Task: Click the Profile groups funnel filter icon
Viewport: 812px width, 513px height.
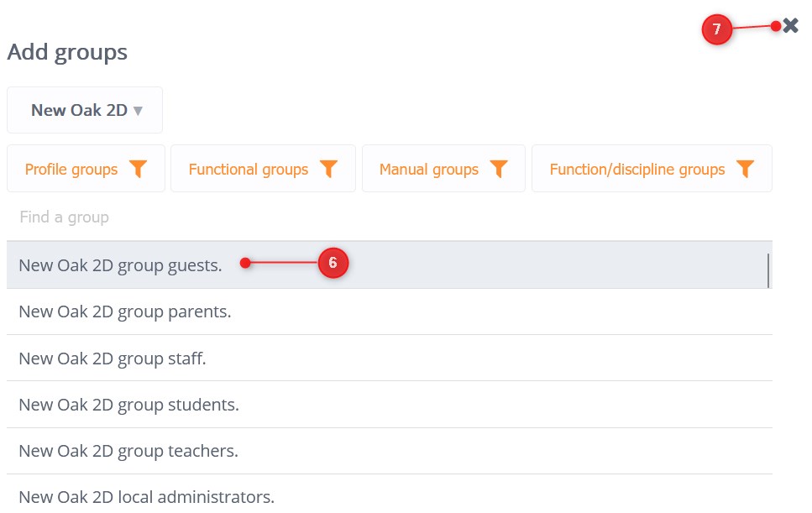Action: coord(138,169)
